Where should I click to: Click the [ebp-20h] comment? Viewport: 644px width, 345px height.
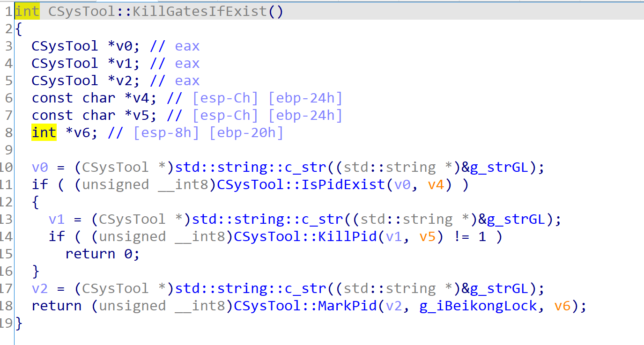click(246, 132)
